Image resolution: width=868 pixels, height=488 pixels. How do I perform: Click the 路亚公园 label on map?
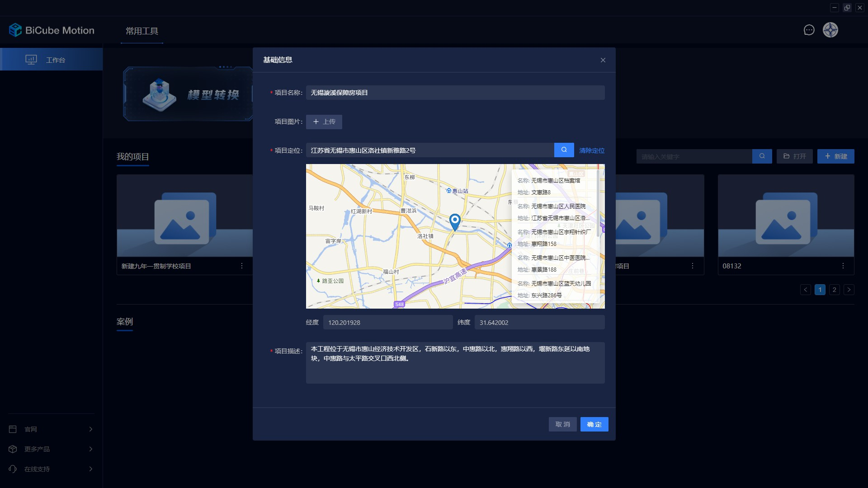[x=333, y=281]
